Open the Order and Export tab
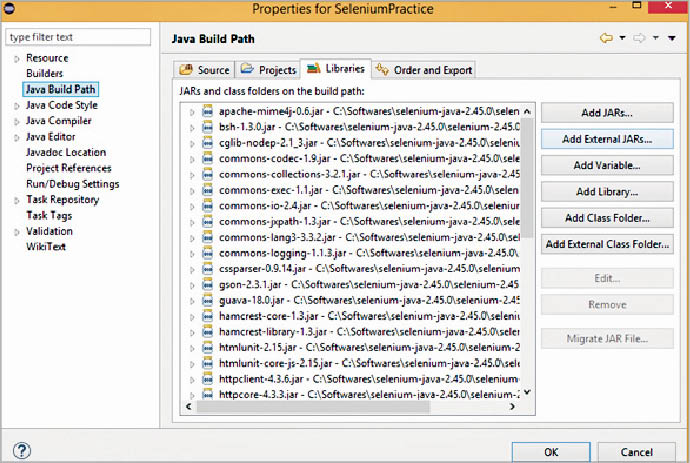 (x=424, y=70)
